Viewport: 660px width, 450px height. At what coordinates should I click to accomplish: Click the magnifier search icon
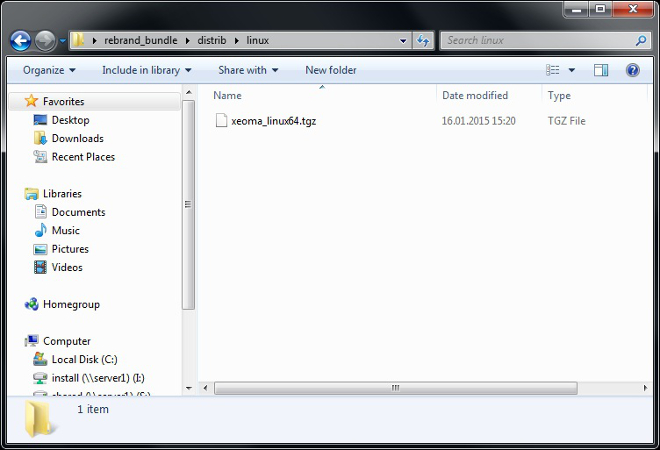pyautogui.click(x=641, y=40)
